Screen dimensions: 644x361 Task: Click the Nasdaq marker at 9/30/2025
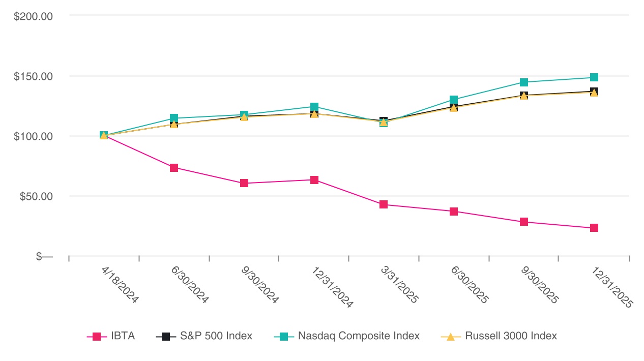coord(524,82)
